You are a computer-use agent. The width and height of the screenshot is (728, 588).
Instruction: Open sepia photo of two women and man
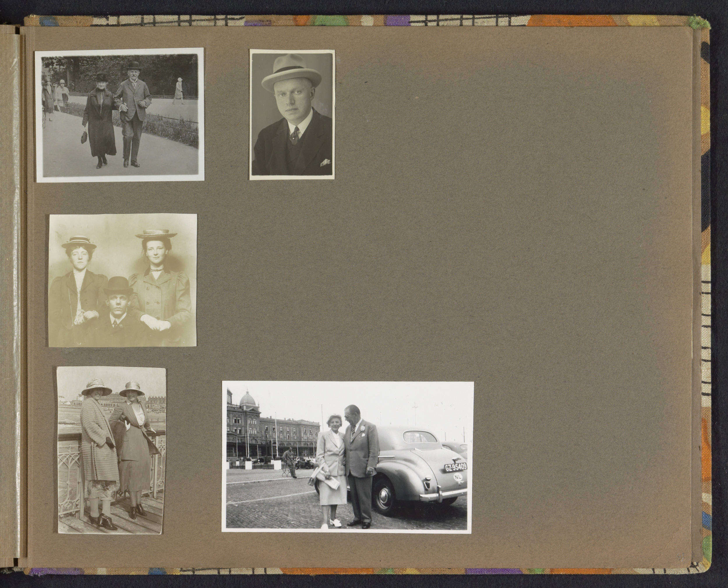123,280
